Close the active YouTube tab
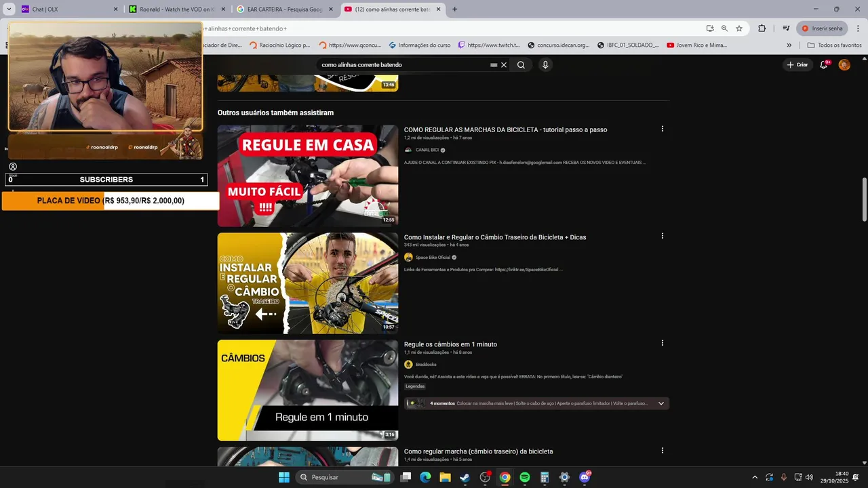The height and width of the screenshot is (488, 868). click(x=439, y=9)
